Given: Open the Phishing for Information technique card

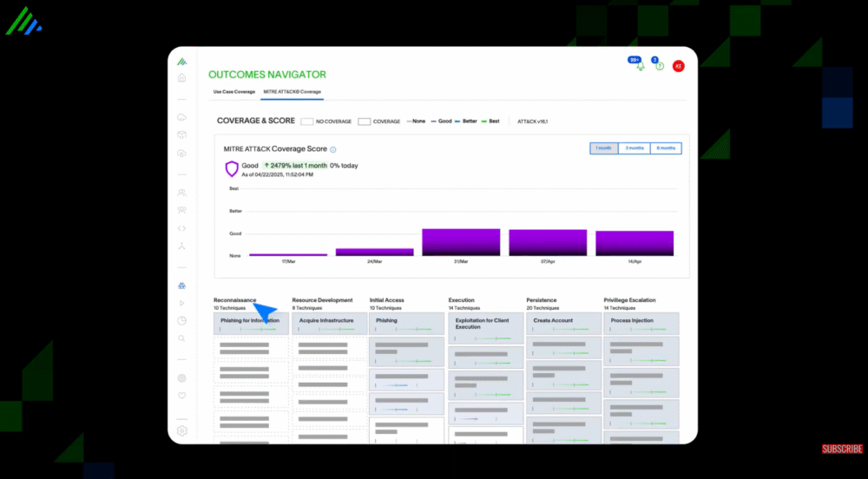Looking at the screenshot, I should pyautogui.click(x=252, y=324).
